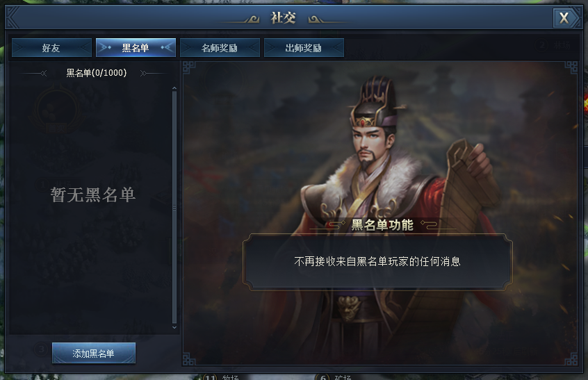
Task: Click the 添加黑名单 button
Action: coord(93,353)
